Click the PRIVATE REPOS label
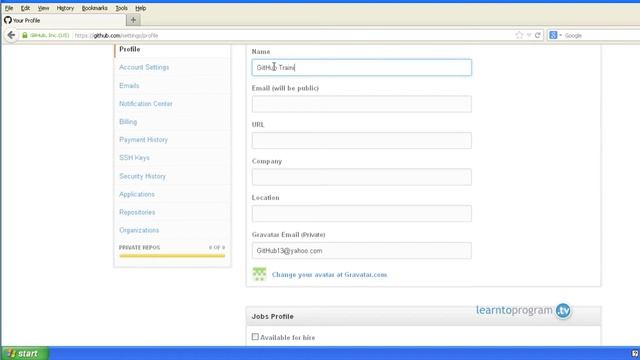Viewport: 640px width, 360px height. (140, 248)
